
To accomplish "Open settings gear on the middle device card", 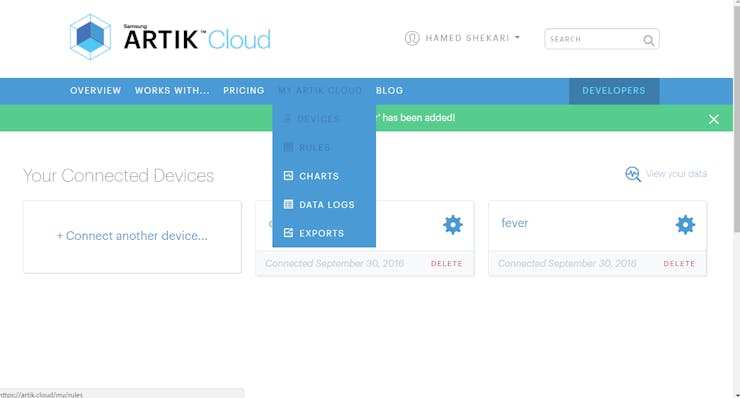I will click(x=453, y=225).
